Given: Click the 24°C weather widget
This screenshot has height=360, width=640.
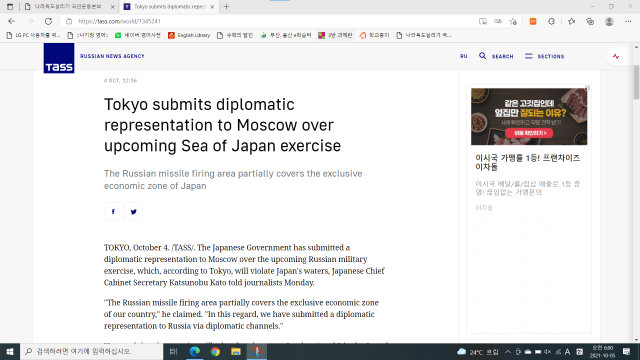Looking at the screenshot, I should pos(478,352).
